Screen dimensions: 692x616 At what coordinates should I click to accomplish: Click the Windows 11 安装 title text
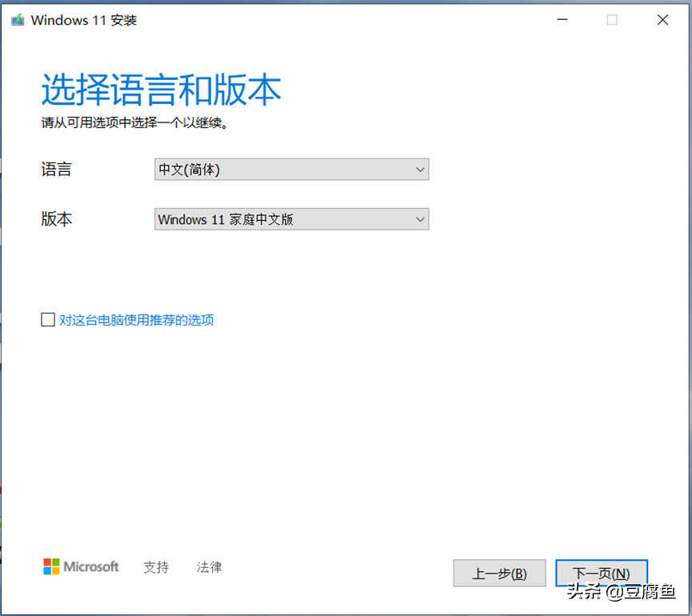coord(84,20)
